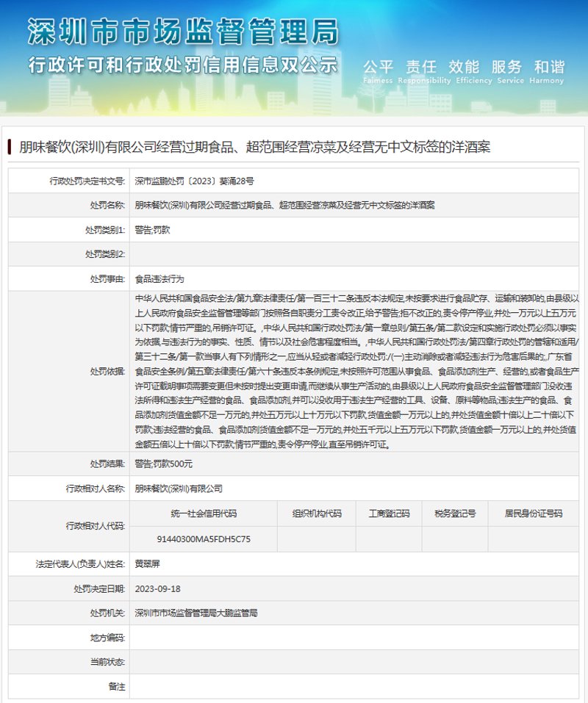
Task: Click the 处罚类别1 label
Action: tap(105, 230)
